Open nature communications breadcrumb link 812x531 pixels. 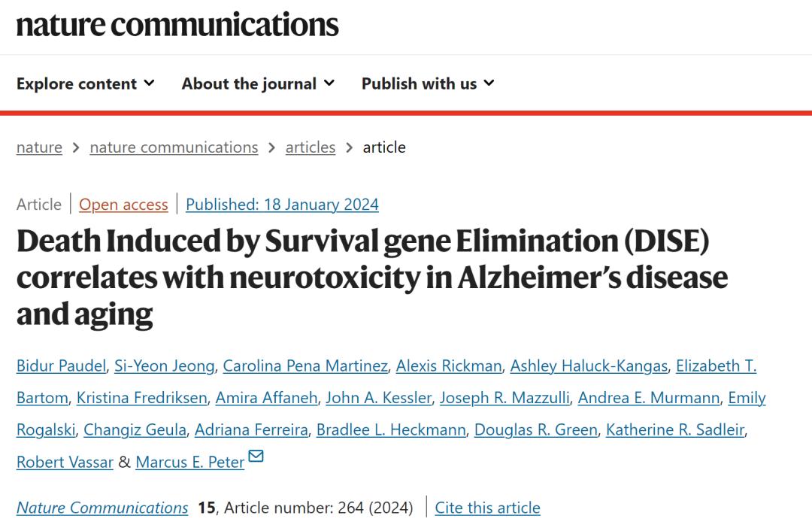[x=174, y=147]
